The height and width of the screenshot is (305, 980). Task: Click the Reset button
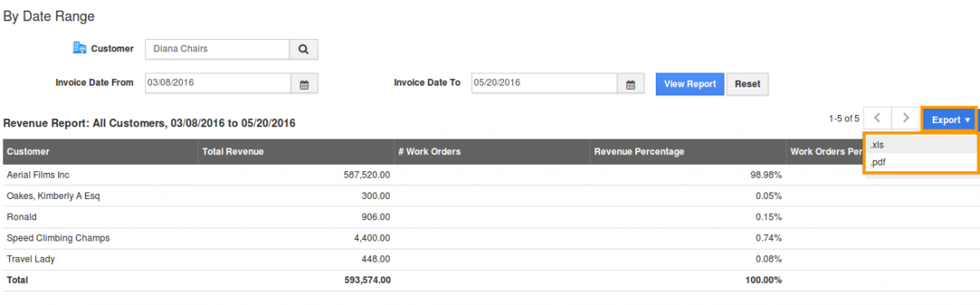747,84
